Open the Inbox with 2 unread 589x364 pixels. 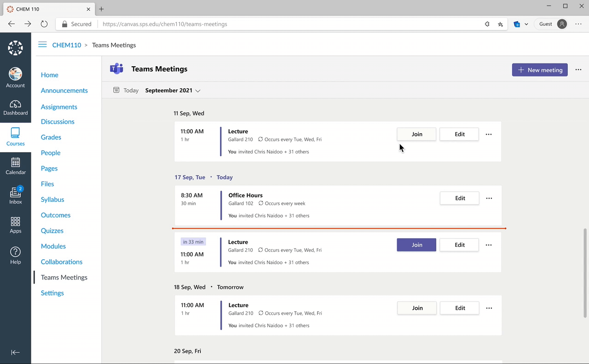coord(15,195)
